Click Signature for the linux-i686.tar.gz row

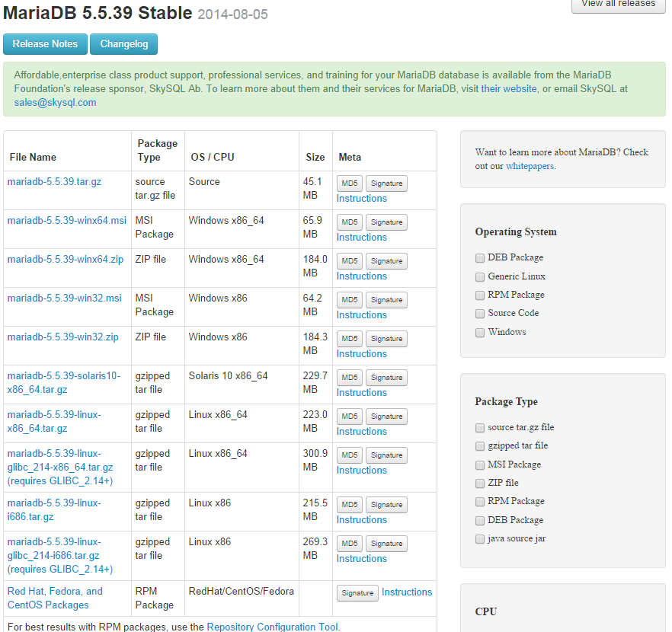tap(386, 505)
